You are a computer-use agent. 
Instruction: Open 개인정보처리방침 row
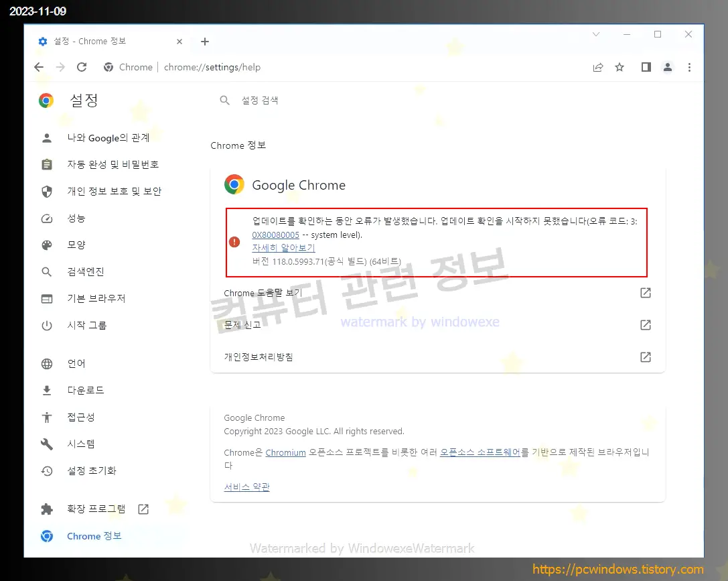[x=438, y=357]
